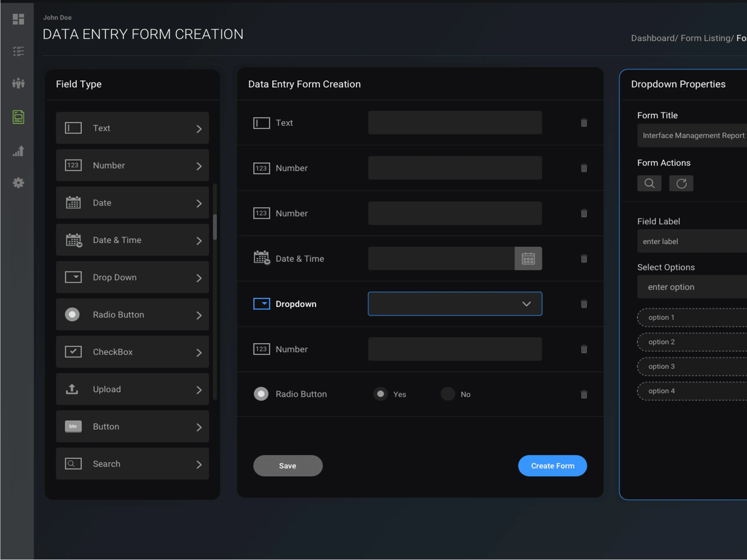Delete the Date & Time field row
747x560 pixels.
(x=584, y=258)
